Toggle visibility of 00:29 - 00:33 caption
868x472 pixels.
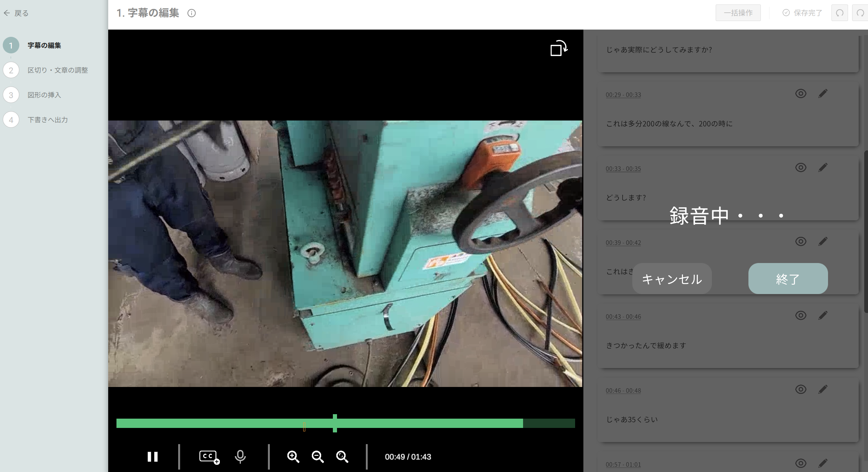point(800,94)
